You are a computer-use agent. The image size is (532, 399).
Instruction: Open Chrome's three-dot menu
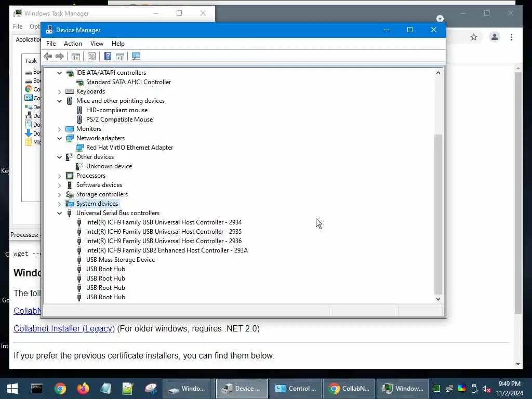511,37
